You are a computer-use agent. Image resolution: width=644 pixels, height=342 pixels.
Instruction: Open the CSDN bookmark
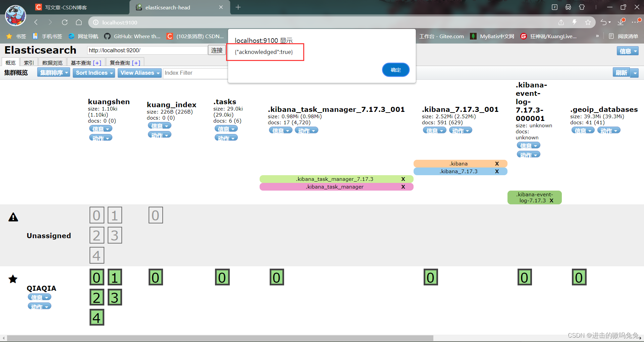[x=195, y=36]
